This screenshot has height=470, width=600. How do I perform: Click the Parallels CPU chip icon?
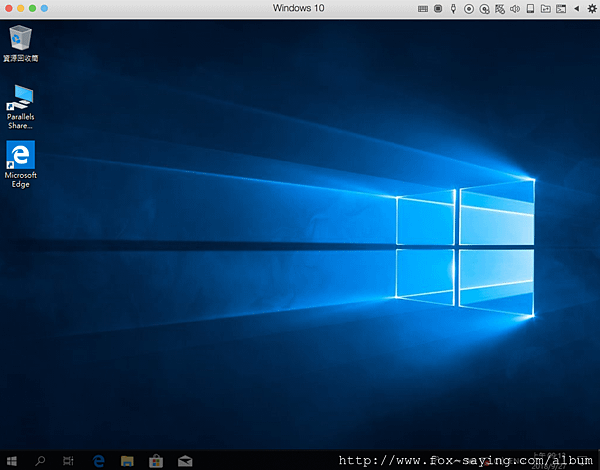[x=438, y=8]
